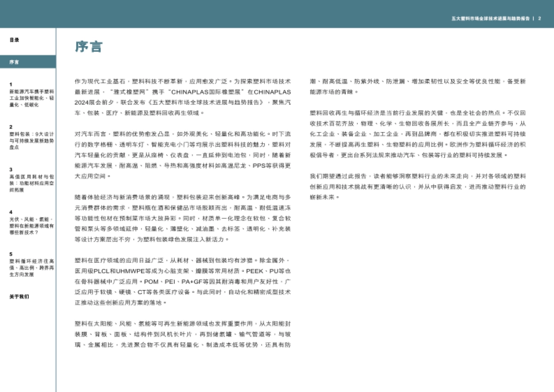Navigate to chapter 2 塑料包装 section

(x=28, y=139)
